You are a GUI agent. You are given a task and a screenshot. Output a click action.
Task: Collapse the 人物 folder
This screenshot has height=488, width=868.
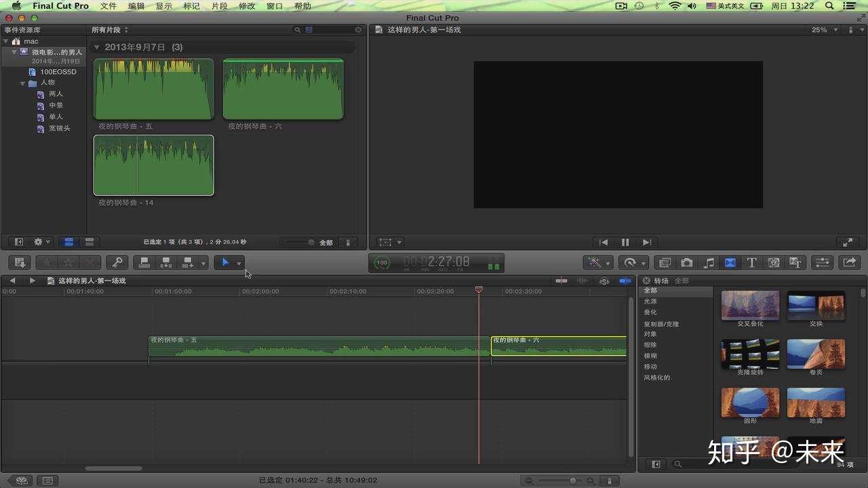click(22, 83)
